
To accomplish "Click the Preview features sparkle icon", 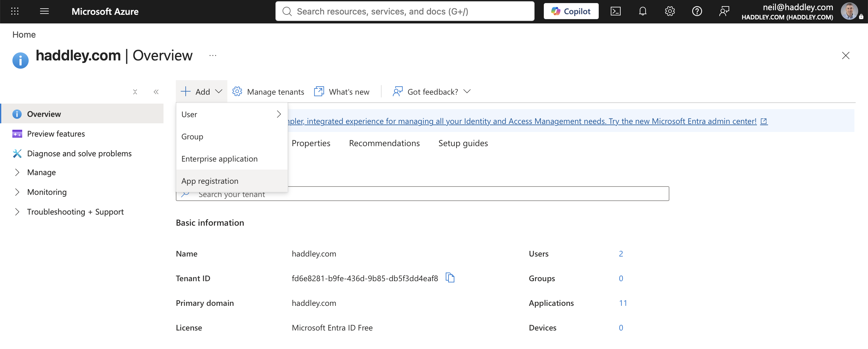I will [17, 134].
